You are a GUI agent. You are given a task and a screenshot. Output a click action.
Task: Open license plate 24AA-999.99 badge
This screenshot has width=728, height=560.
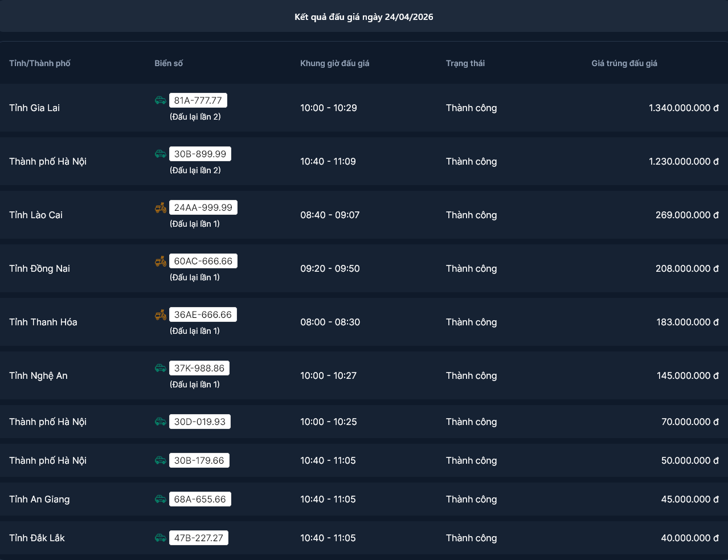tap(203, 207)
